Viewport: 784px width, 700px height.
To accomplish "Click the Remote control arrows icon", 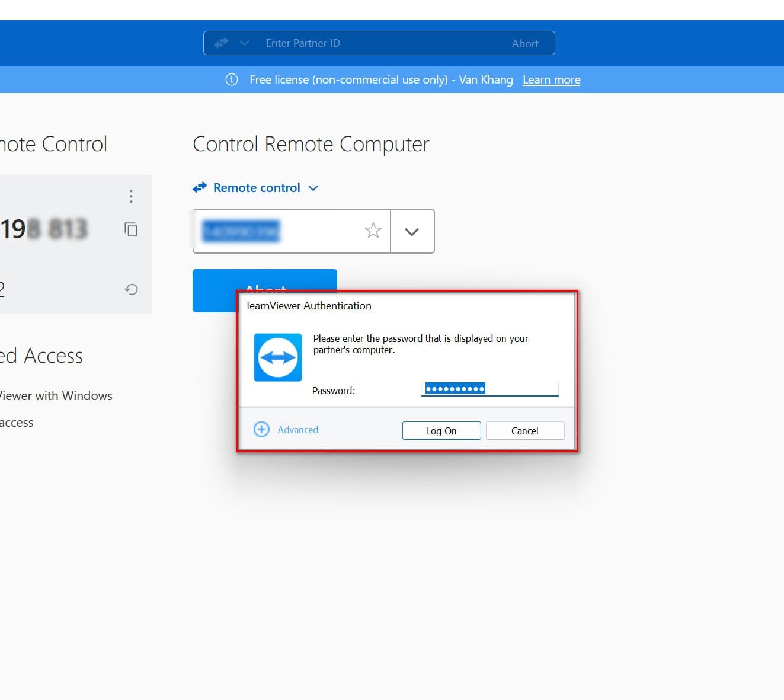I will pyautogui.click(x=200, y=188).
